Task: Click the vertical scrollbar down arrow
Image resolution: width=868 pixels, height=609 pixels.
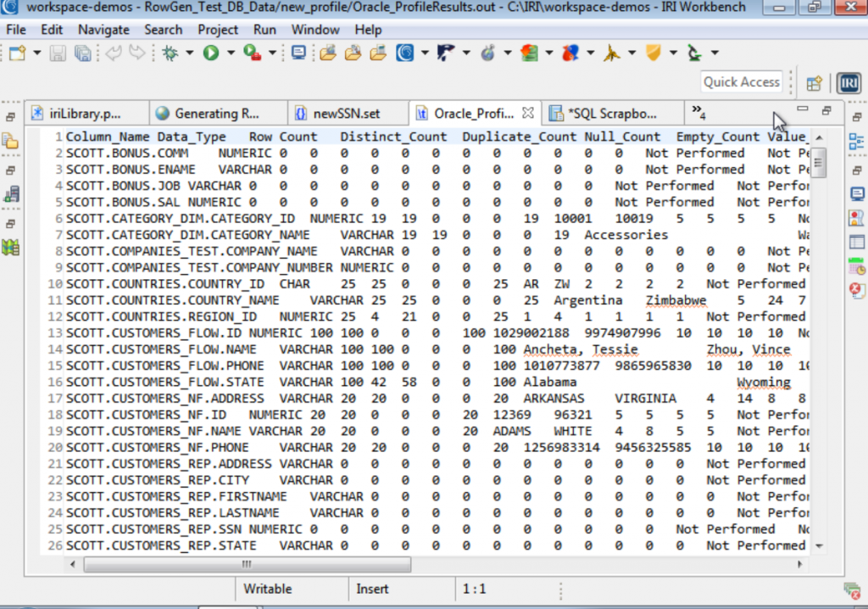Action: (819, 546)
